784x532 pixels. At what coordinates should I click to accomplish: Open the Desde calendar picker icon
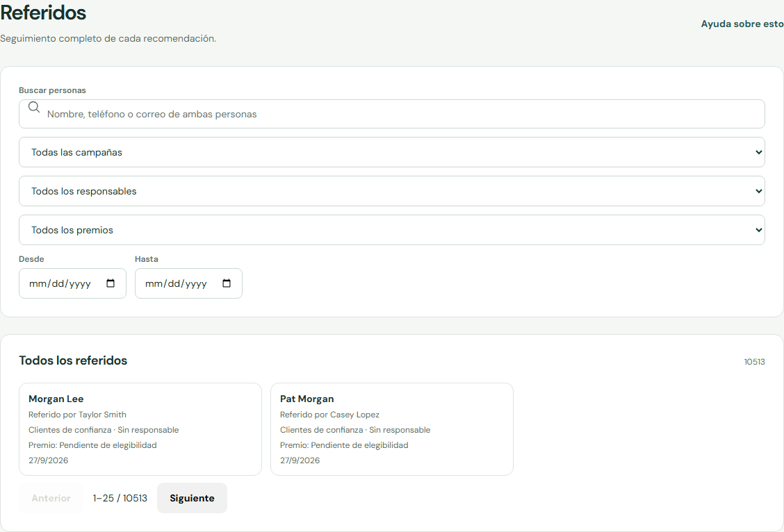(111, 283)
